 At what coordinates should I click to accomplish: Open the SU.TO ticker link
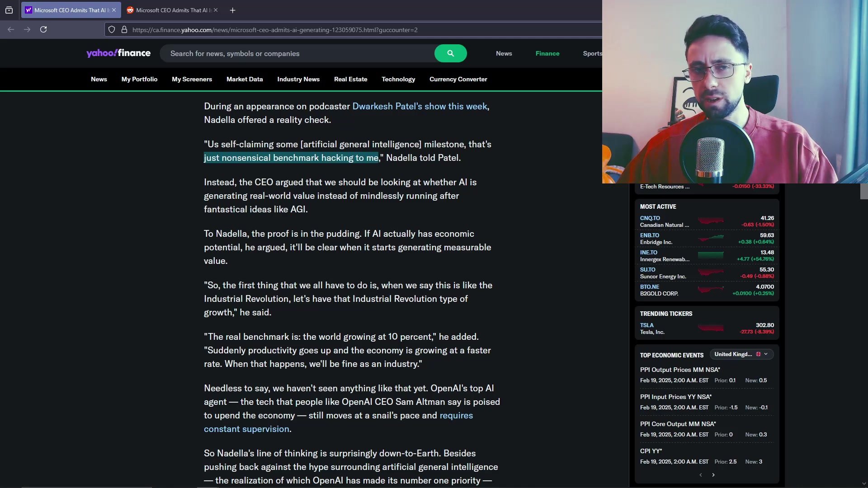tap(647, 269)
